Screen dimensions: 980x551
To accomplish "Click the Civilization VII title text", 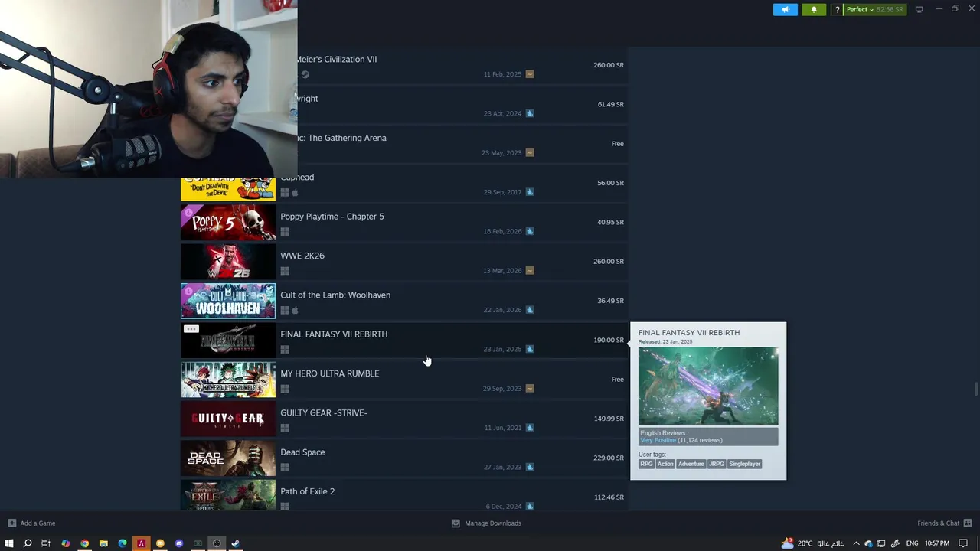I will pyautogui.click(x=337, y=59).
